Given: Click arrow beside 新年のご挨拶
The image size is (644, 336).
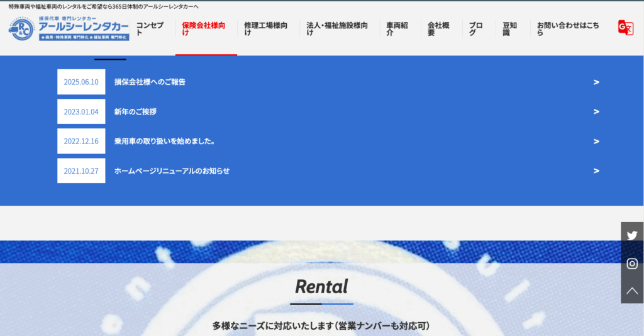Looking at the screenshot, I should point(596,112).
